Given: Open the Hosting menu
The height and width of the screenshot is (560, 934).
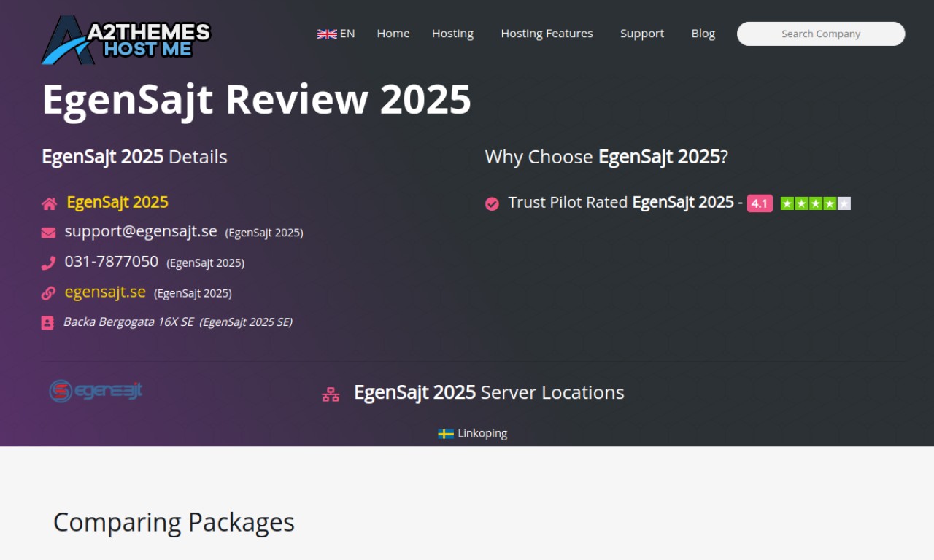Looking at the screenshot, I should (x=452, y=34).
